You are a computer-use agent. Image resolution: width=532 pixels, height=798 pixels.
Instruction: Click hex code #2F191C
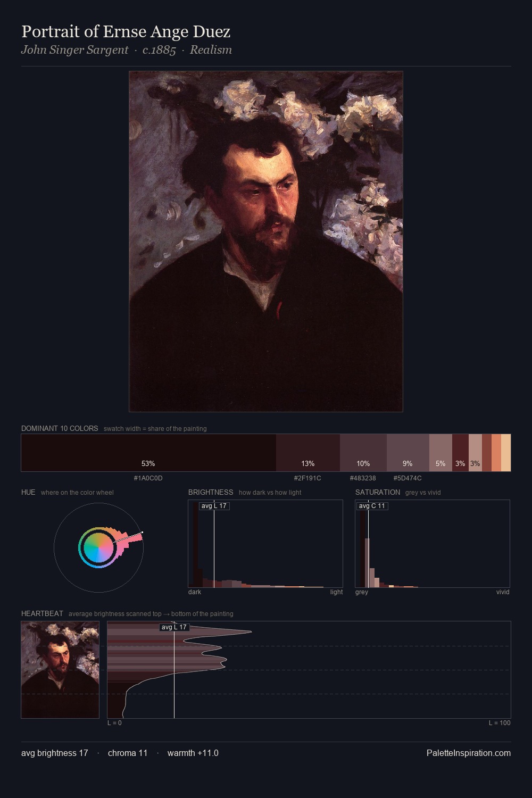308,478
